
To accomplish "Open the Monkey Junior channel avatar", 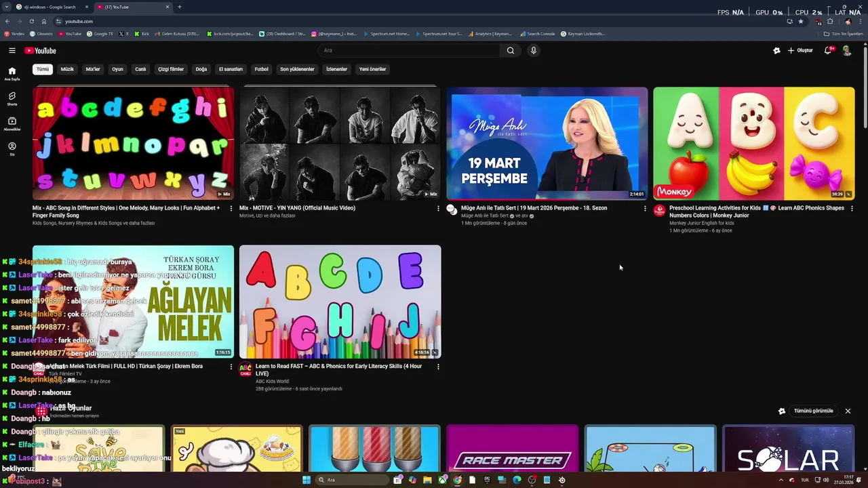I will click(659, 210).
